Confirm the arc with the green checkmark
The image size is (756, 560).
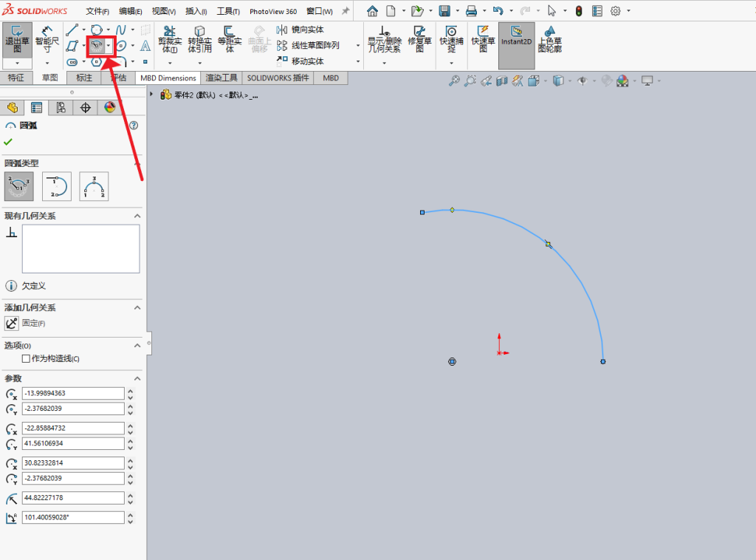click(x=7, y=142)
